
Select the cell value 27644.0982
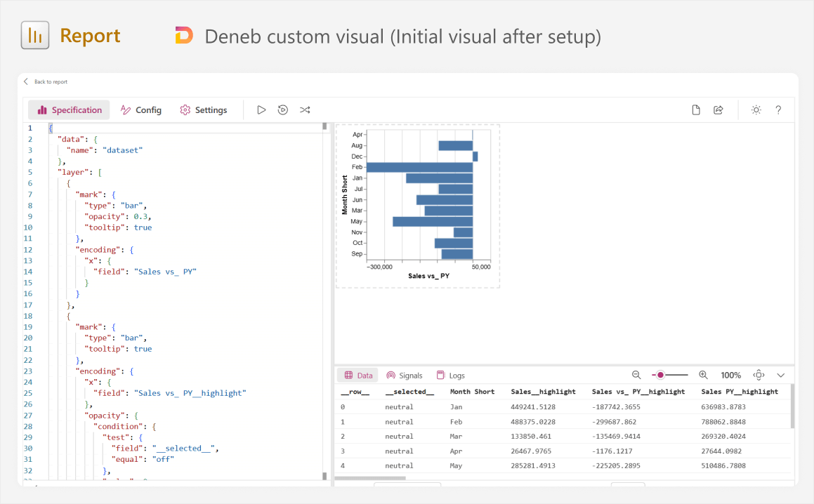pyautogui.click(x=721, y=451)
